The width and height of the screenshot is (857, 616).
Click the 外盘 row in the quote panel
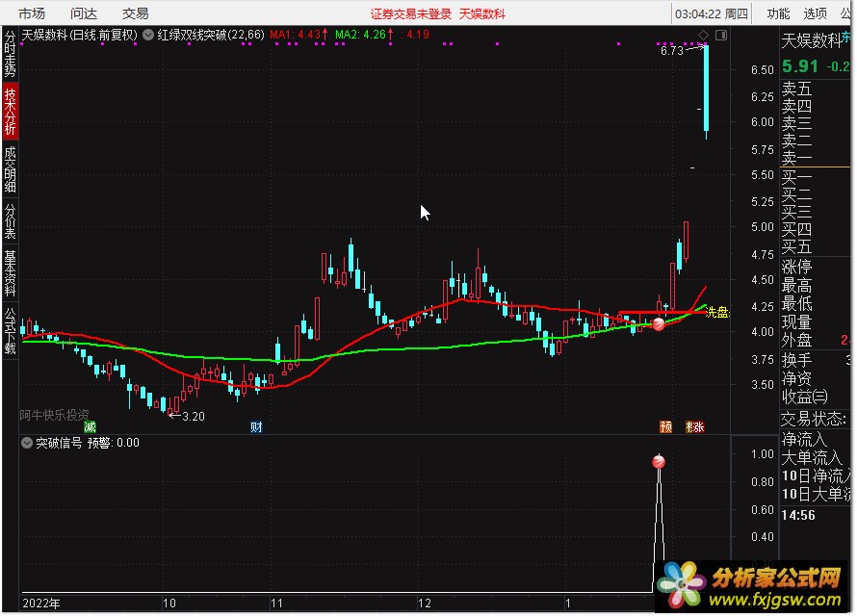click(815, 340)
